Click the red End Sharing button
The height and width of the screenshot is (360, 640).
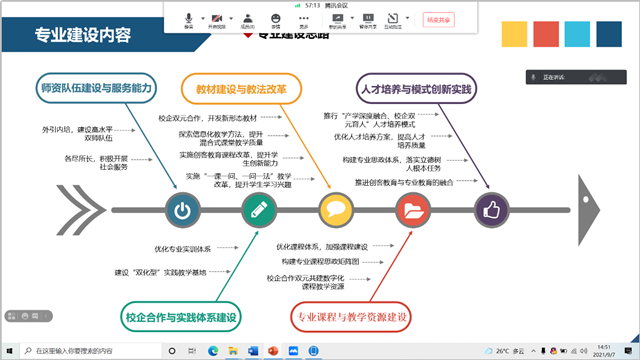pyautogui.click(x=438, y=20)
